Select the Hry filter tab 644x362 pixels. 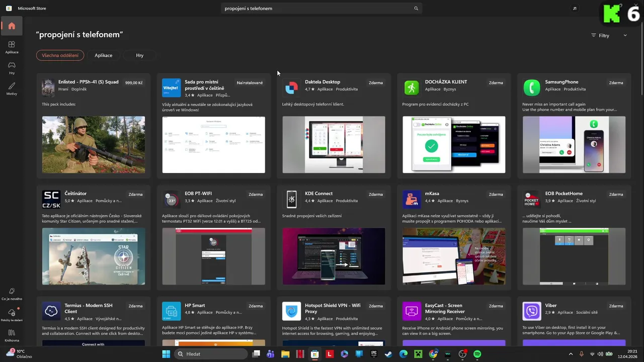(x=139, y=55)
